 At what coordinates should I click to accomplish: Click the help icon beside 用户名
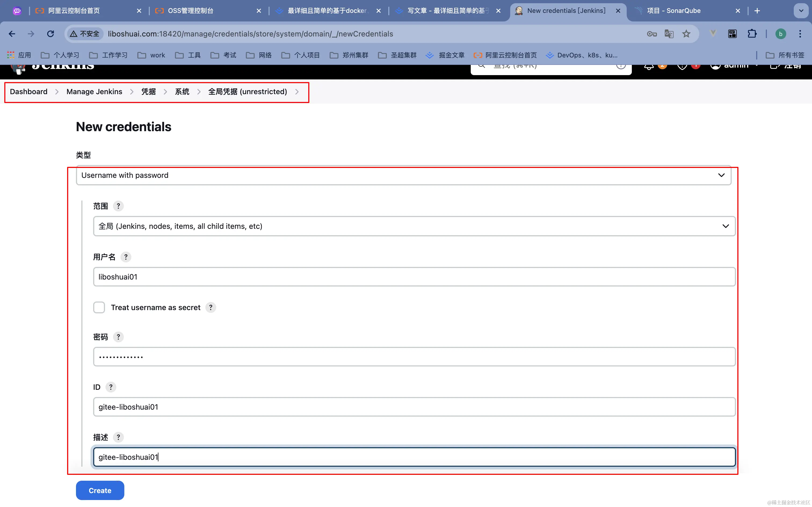(126, 257)
